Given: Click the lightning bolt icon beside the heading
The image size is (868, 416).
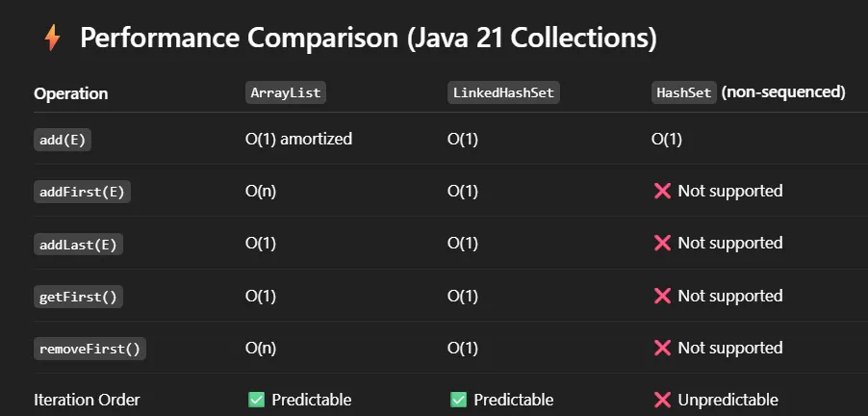Looking at the screenshot, I should click(52, 39).
